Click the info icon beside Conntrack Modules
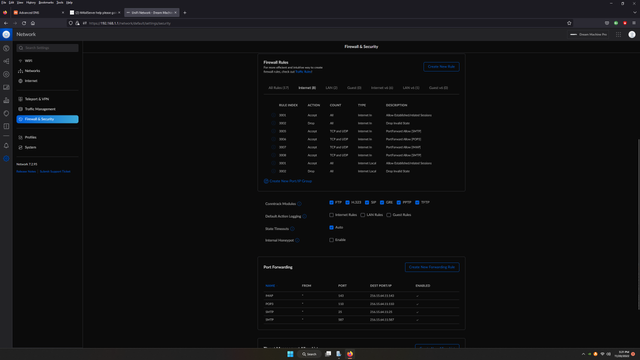 click(299, 204)
